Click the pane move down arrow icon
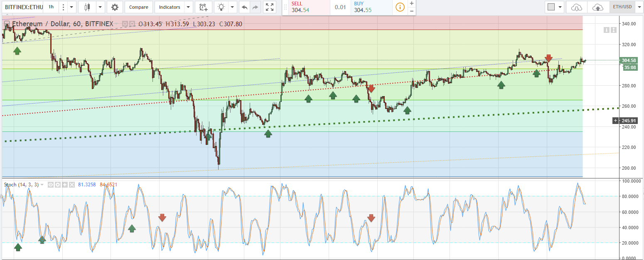The width and height of the screenshot is (644, 260). coord(607,30)
